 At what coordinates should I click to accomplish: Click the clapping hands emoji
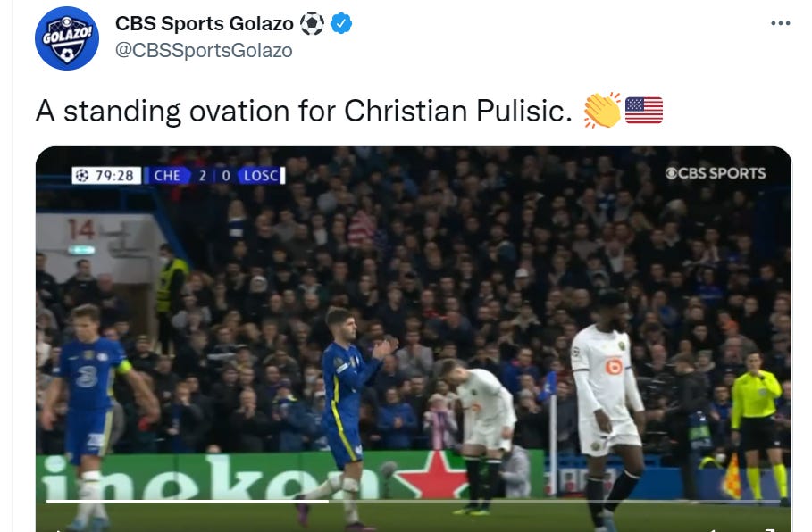[602, 110]
